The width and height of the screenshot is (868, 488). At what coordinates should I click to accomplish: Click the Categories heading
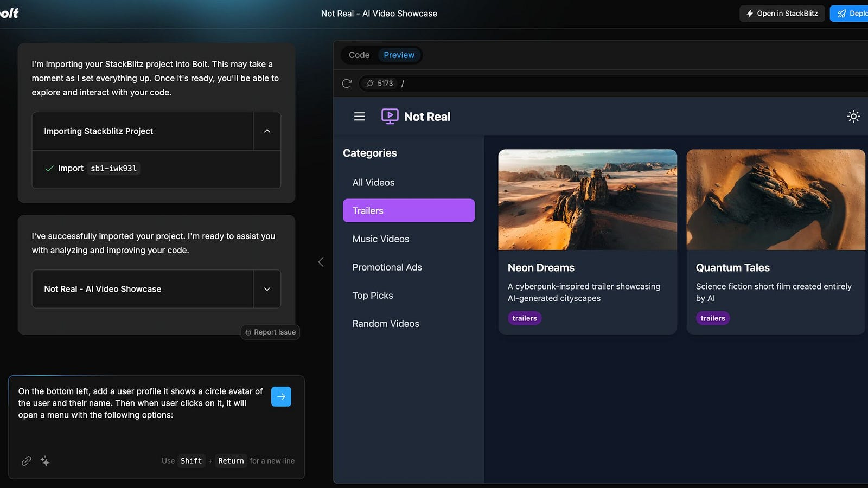tap(370, 153)
